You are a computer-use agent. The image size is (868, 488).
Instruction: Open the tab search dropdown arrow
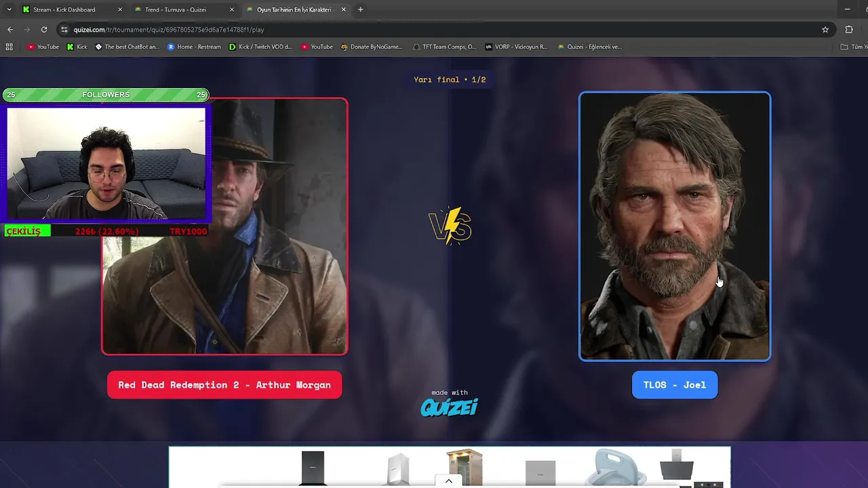click(8, 9)
